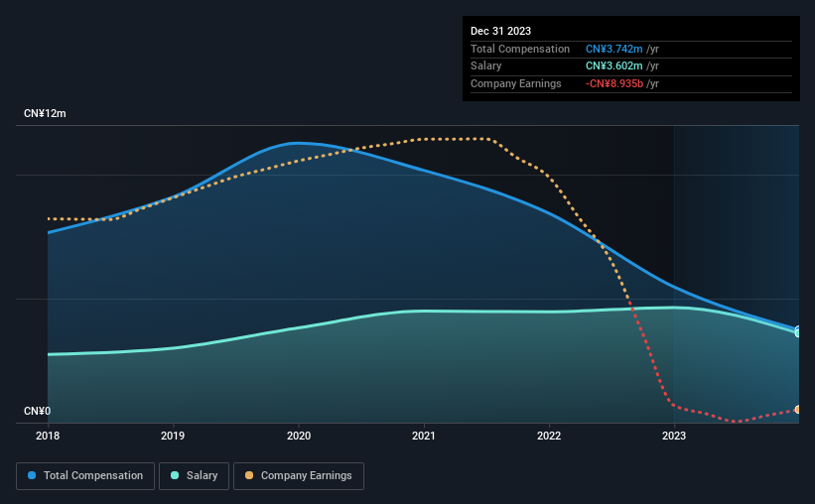Click the Salary endpoint marker at chart edge
The width and height of the screenshot is (815, 504).
(x=797, y=332)
